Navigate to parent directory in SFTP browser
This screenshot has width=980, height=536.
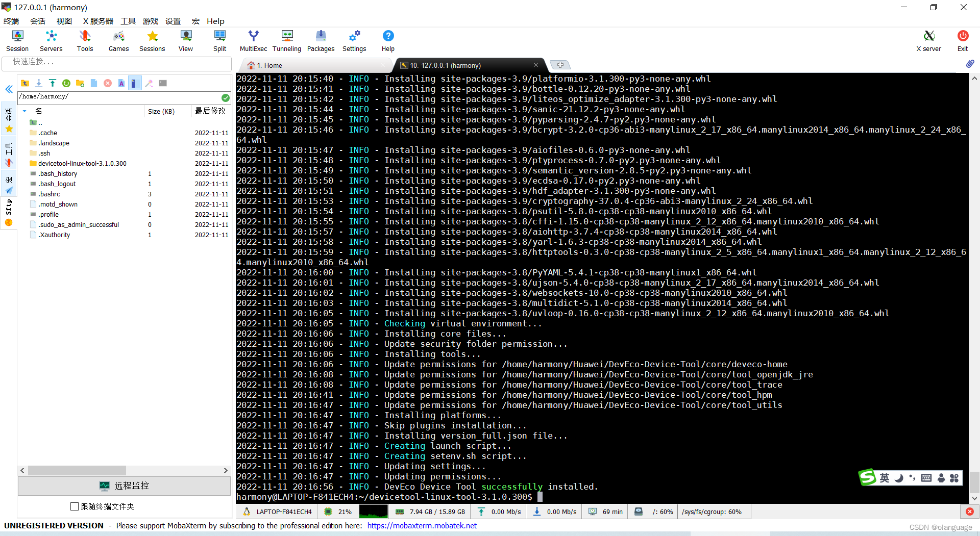(x=25, y=83)
